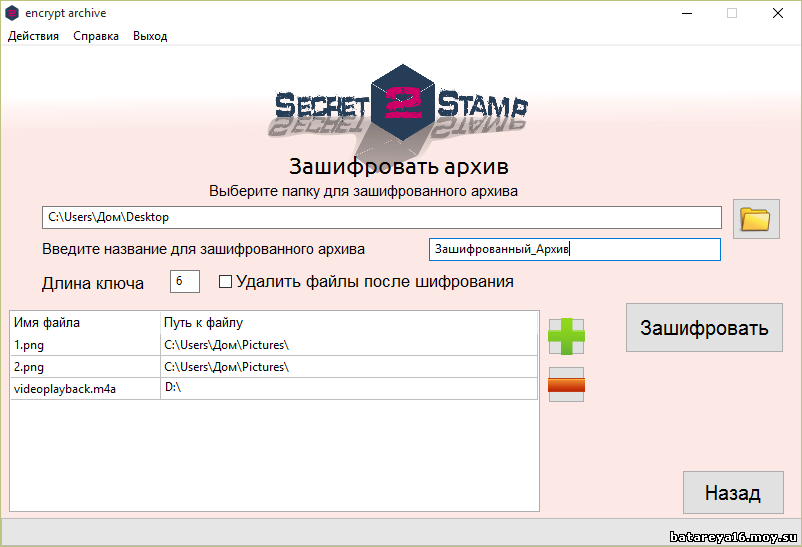The height and width of the screenshot is (547, 802).
Task: Select the 1.png file row
Action: click(x=274, y=345)
